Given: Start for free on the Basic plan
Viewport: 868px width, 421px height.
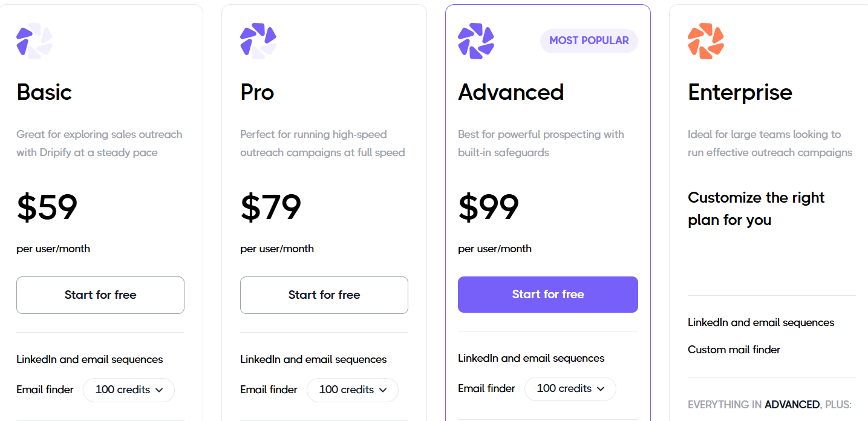Looking at the screenshot, I should click(100, 295).
